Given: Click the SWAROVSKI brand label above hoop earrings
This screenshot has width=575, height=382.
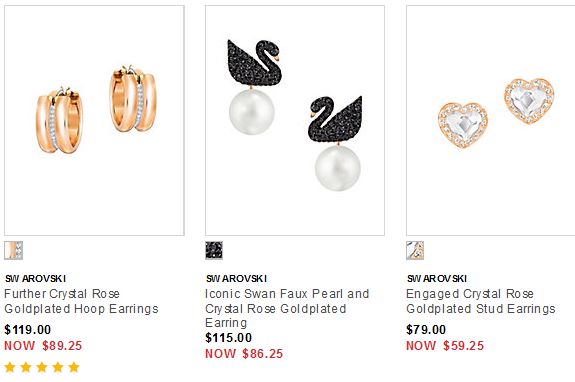Looking at the screenshot, I should [35, 279].
